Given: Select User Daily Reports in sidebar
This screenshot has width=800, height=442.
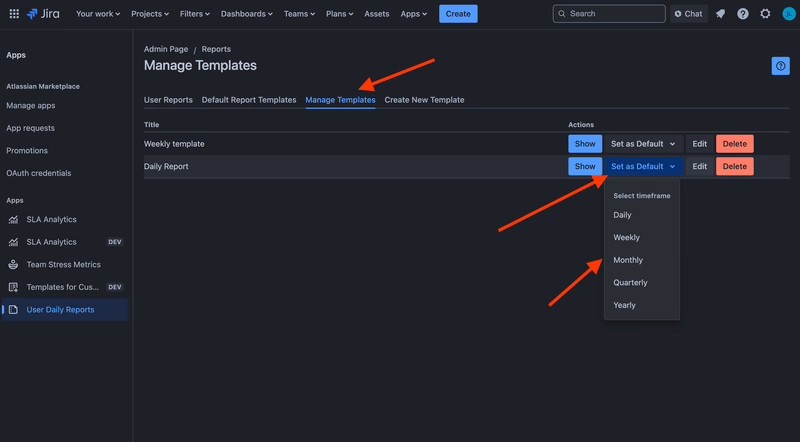Looking at the screenshot, I should coord(65,309).
